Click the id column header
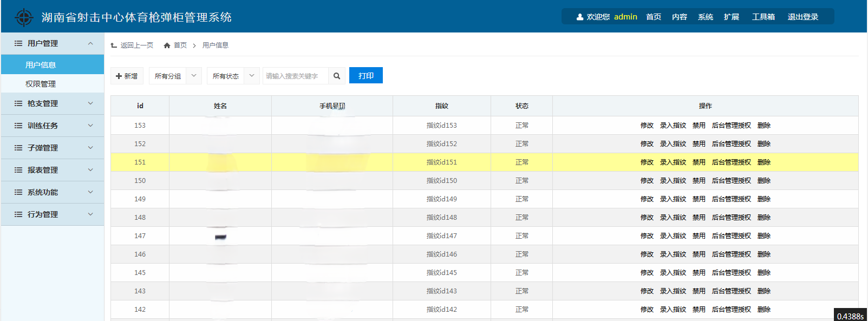The height and width of the screenshot is (321, 868). click(x=140, y=106)
